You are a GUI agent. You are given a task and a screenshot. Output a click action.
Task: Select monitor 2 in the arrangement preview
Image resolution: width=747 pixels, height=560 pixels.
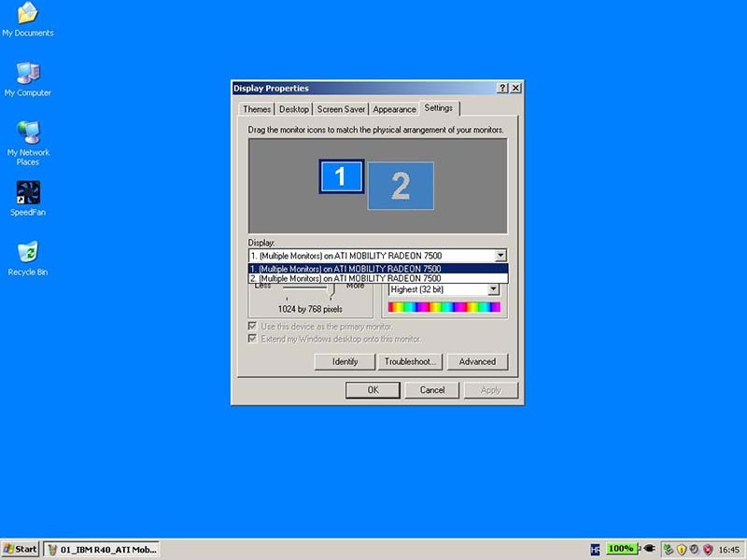(401, 186)
